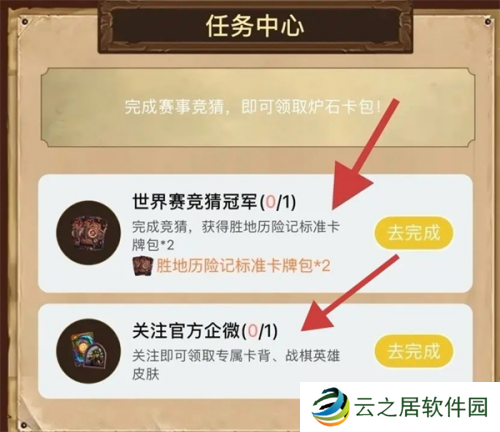Tap the small pack icon before orange reward text
This screenshot has width=500, height=432.
143,266
